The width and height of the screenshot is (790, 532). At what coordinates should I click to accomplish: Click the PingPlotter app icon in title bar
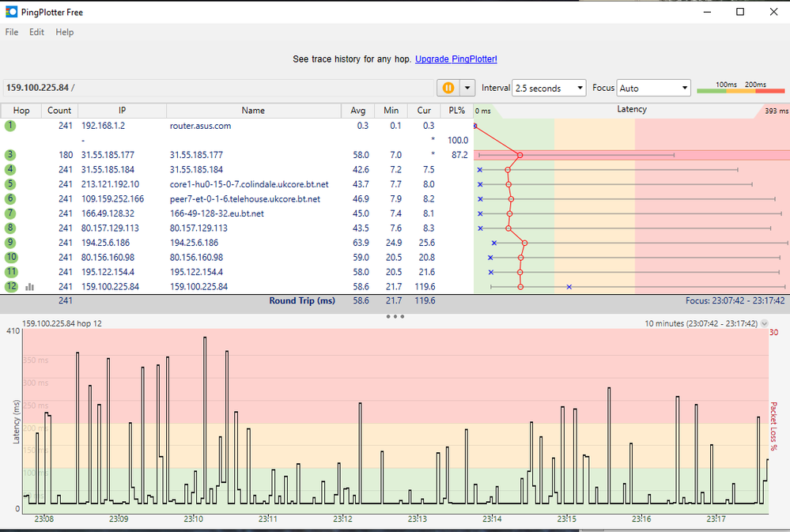point(11,13)
